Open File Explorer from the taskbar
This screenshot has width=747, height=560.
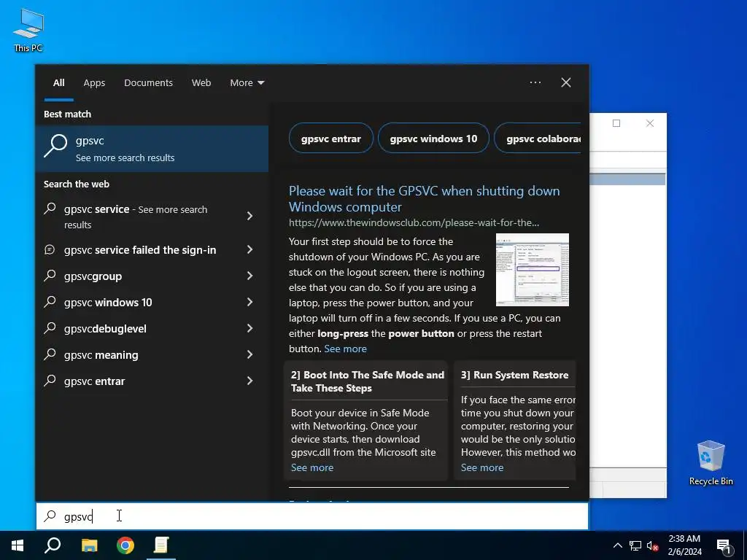pyautogui.click(x=89, y=545)
